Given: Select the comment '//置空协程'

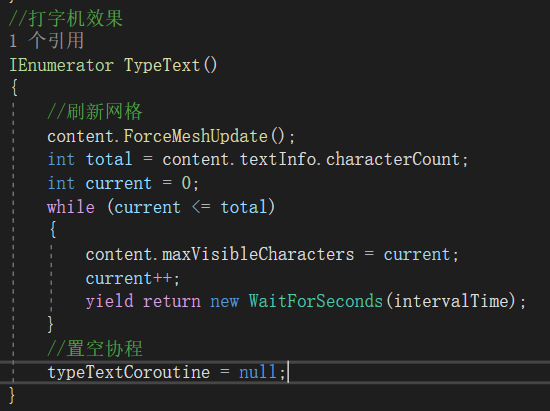Looking at the screenshot, I should pyautogui.click(x=95, y=349).
